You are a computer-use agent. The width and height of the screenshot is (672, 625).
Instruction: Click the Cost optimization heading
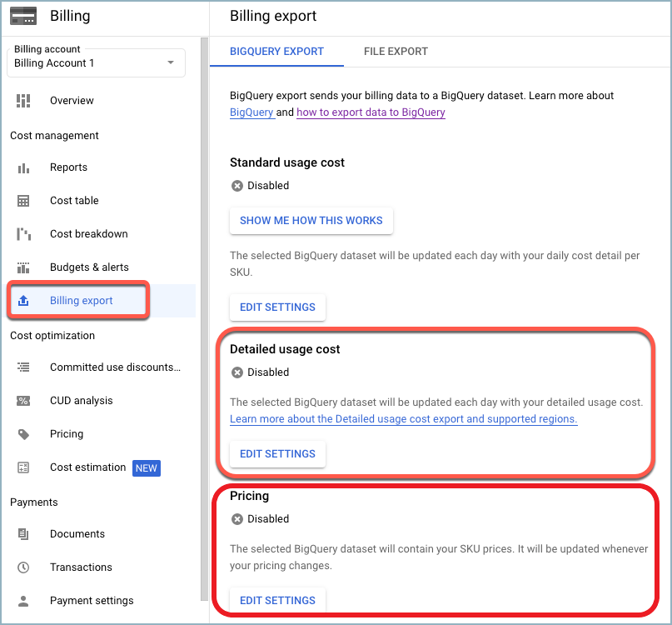point(52,336)
